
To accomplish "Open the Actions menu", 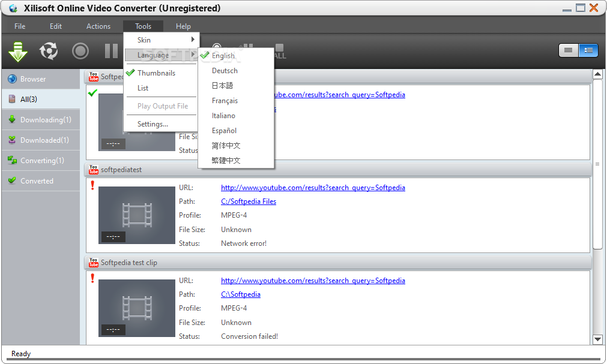I will point(98,26).
